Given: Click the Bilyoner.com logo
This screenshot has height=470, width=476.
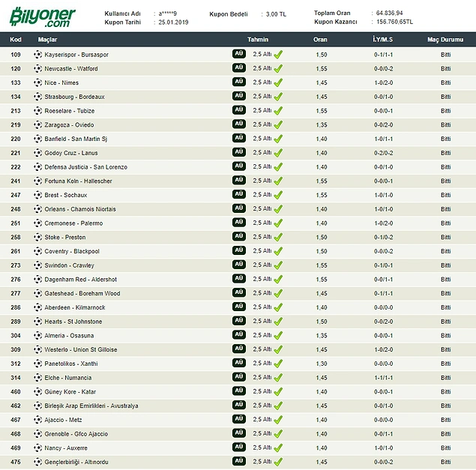Looking at the screenshot, I should [43, 17].
